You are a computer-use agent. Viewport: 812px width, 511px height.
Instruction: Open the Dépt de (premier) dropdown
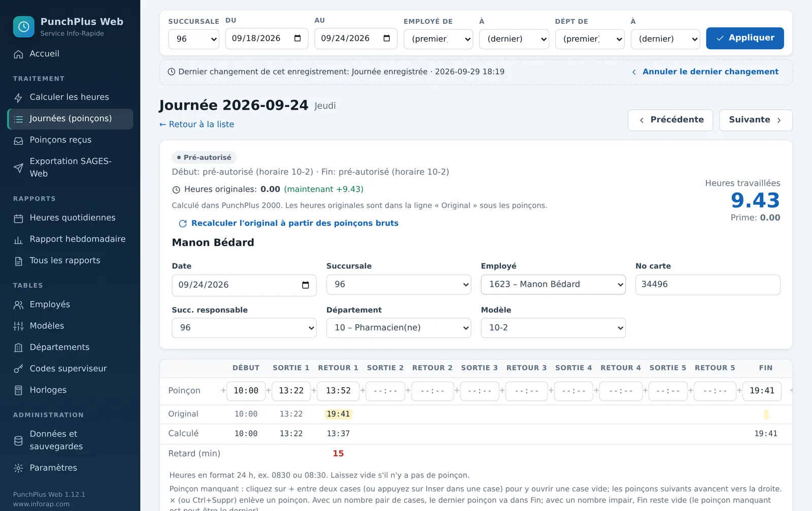(590, 39)
